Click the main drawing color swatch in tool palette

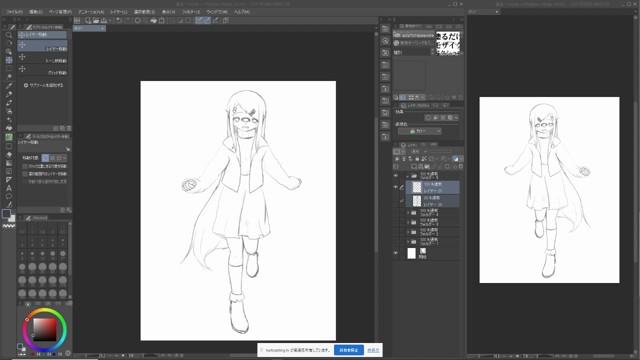pyautogui.click(x=6, y=213)
